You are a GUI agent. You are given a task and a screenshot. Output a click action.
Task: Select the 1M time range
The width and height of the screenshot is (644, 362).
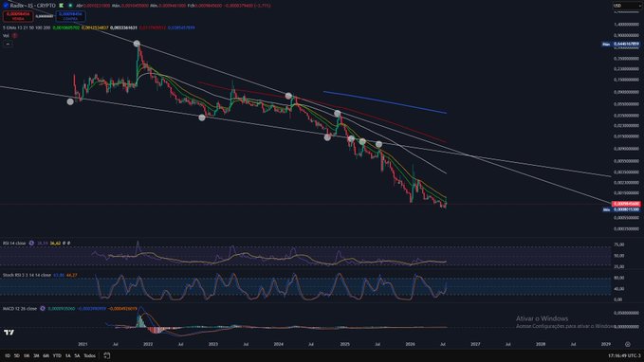pyautogui.click(x=27, y=355)
